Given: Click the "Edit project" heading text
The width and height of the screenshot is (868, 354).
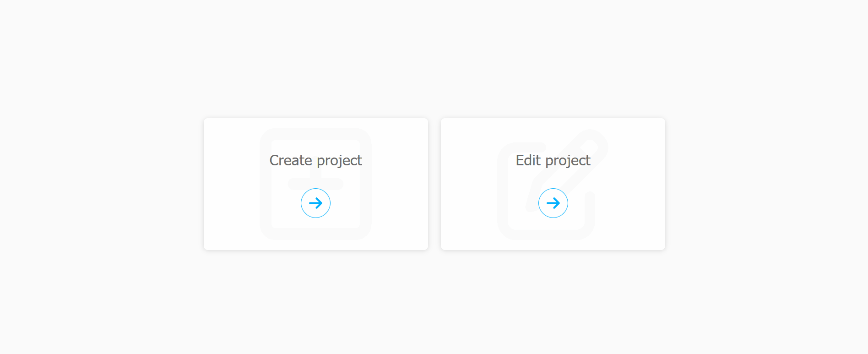Looking at the screenshot, I should click(x=553, y=160).
